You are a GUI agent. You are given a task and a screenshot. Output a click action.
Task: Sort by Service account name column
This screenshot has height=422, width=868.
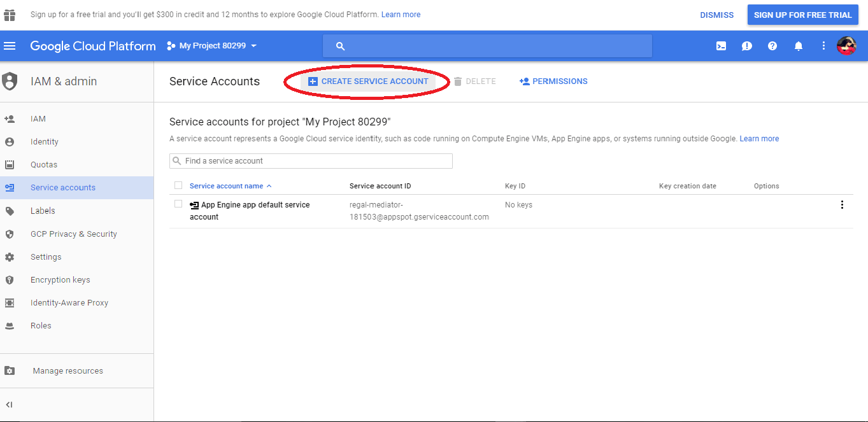(231, 186)
